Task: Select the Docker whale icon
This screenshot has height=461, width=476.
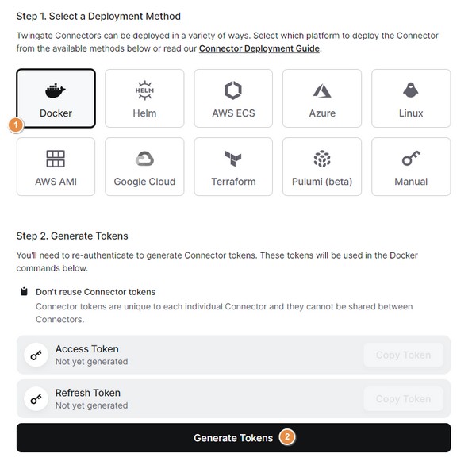Action: [56, 90]
